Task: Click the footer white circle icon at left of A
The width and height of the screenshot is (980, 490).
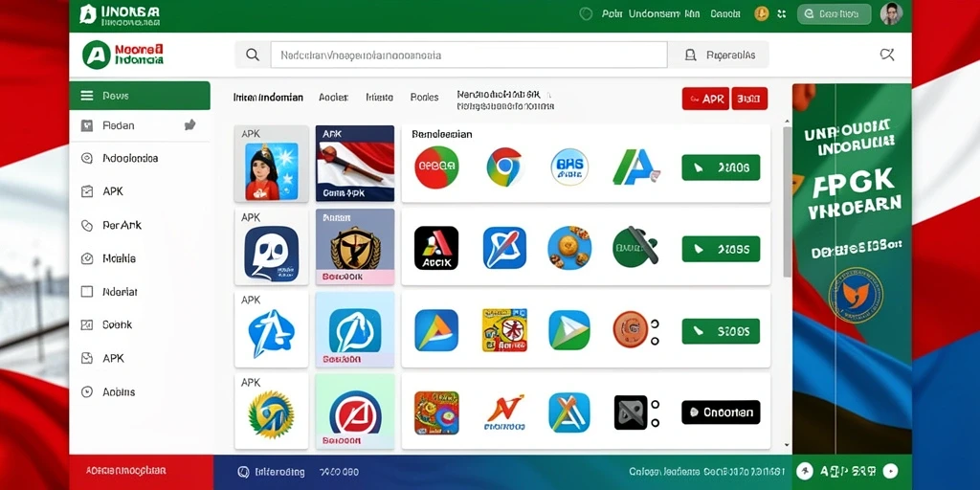Action: click(805, 472)
